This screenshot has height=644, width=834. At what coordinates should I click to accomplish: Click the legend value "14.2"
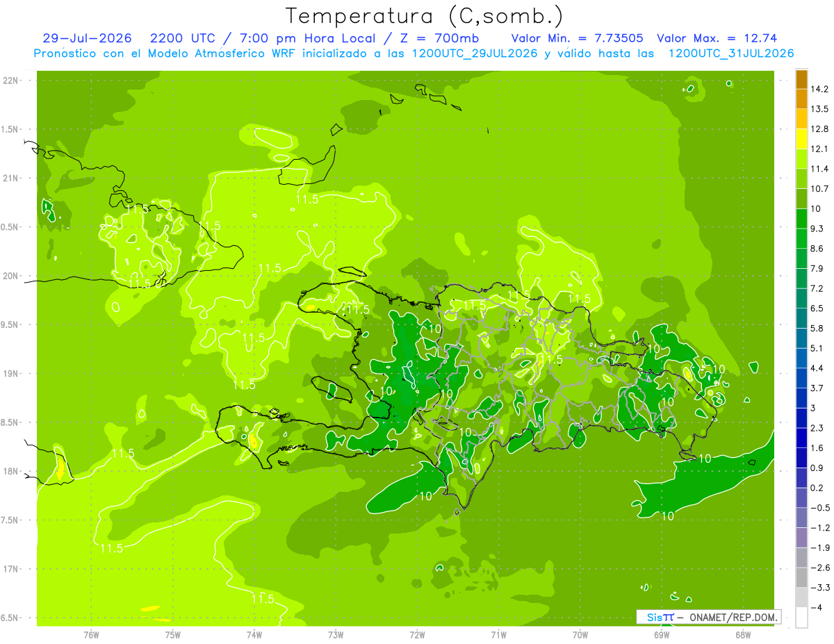coord(820,89)
